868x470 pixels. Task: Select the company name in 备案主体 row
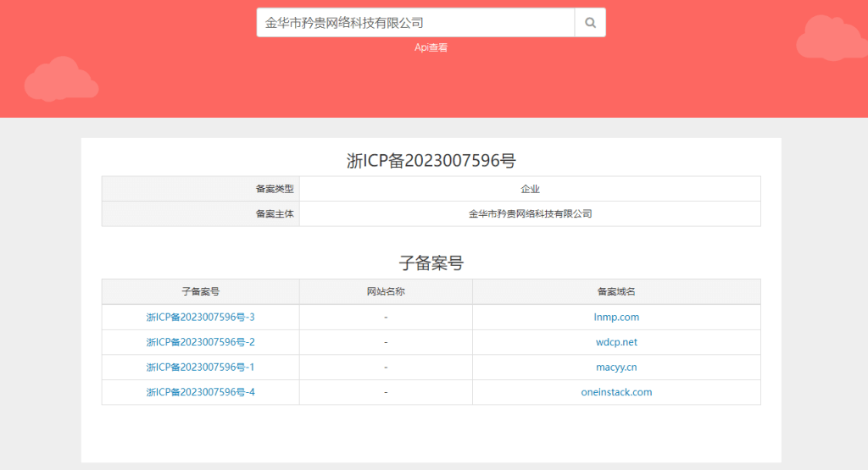pos(530,213)
